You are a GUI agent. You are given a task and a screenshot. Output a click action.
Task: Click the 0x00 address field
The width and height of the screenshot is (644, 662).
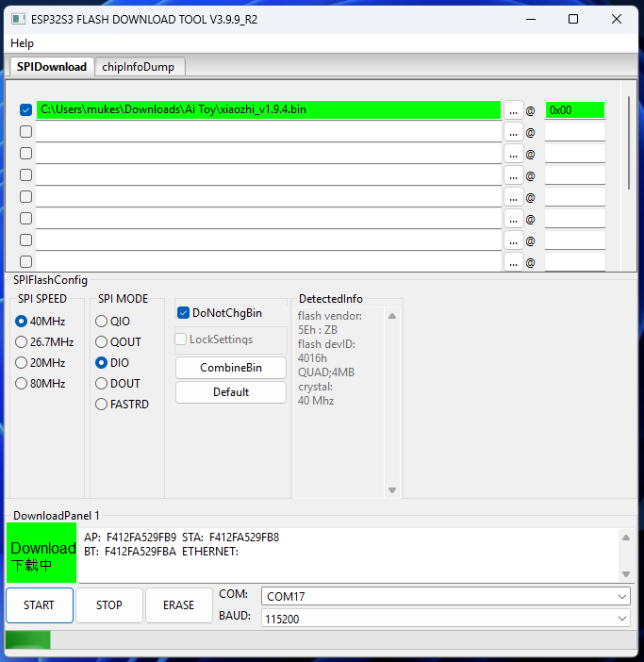(x=575, y=109)
